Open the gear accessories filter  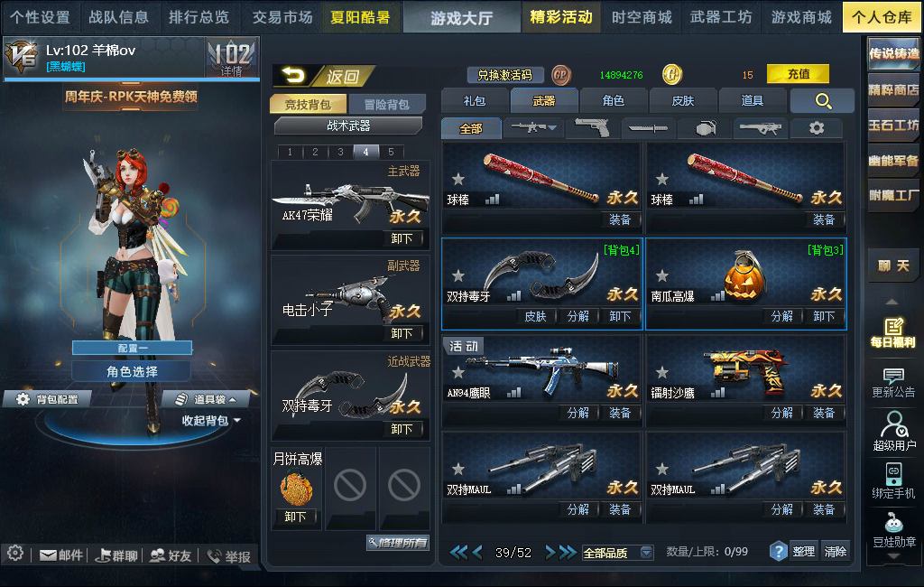(x=816, y=127)
